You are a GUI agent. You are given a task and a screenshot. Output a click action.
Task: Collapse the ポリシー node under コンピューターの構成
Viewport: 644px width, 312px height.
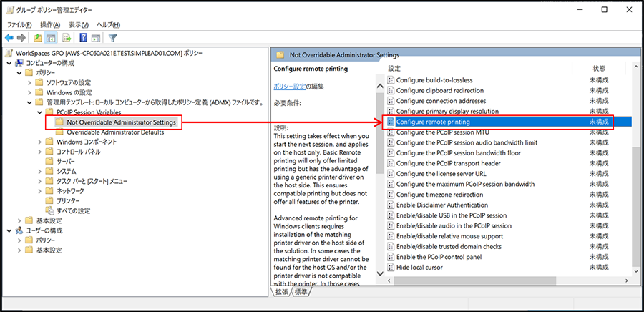[x=19, y=73]
